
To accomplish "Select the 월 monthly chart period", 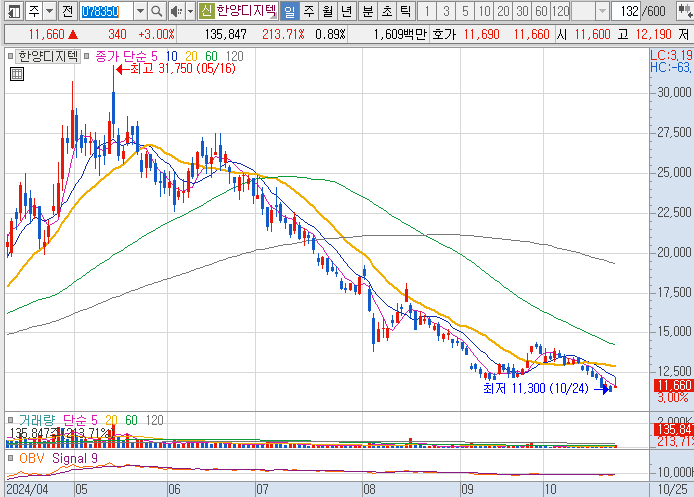I will (328, 11).
